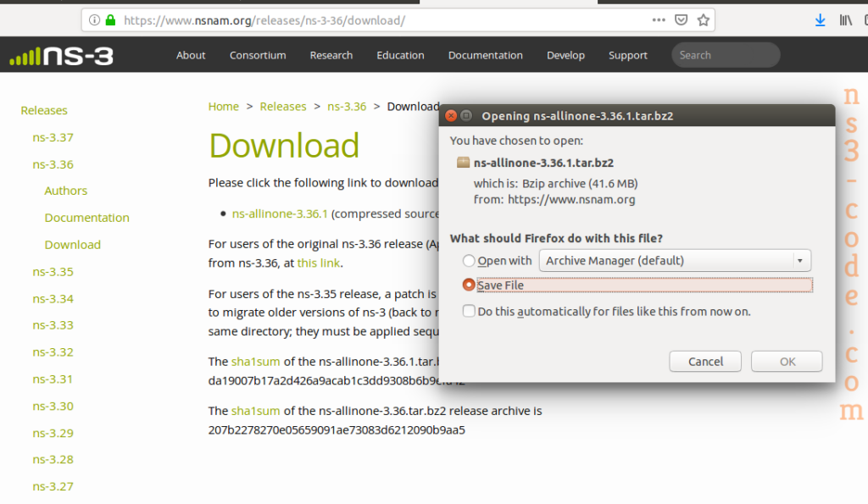Open the first sha1sum link for 3.36.1
Image resolution: width=868 pixels, height=504 pixels.
click(x=255, y=361)
